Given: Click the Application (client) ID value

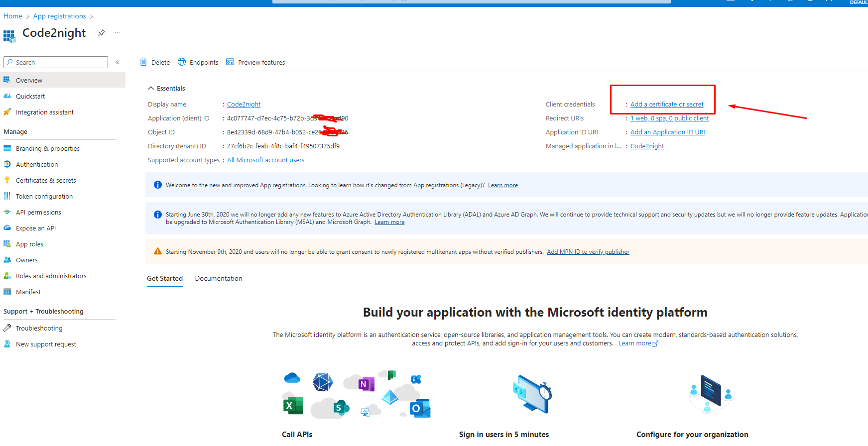Looking at the screenshot, I should (x=287, y=118).
